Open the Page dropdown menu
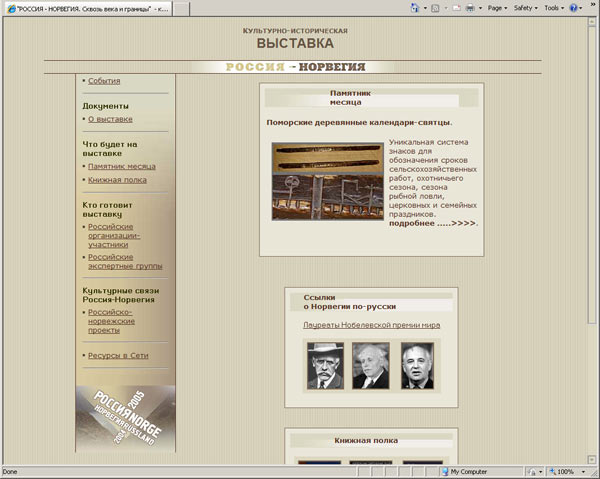This screenshot has width=600, height=479. [x=499, y=7]
